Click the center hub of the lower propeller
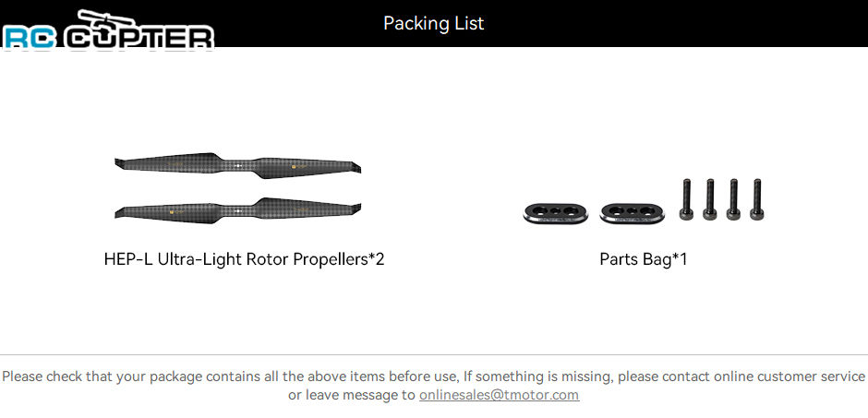The height and width of the screenshot is (418, 868). pyautogui.click(x=238, y=210)
